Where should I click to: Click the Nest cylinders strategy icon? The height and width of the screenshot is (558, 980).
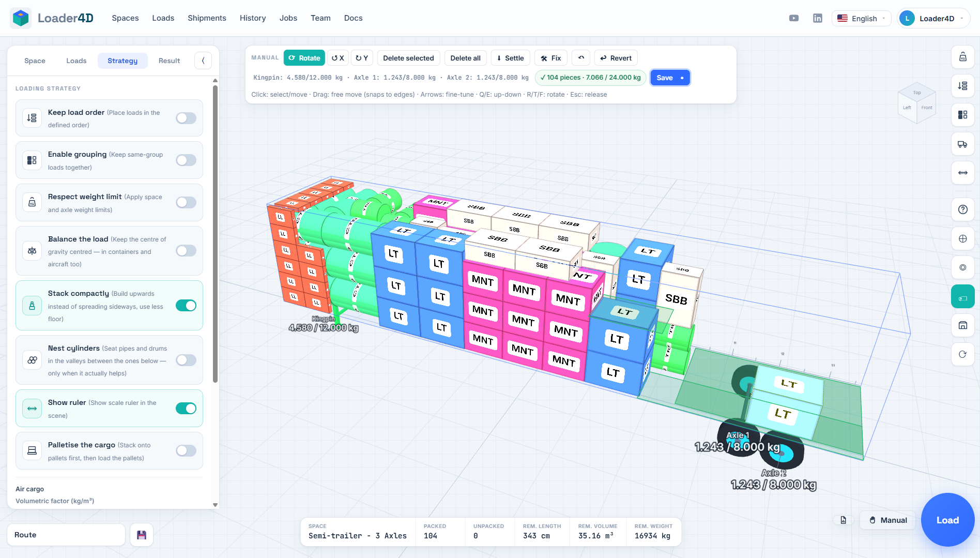[32, 360]
